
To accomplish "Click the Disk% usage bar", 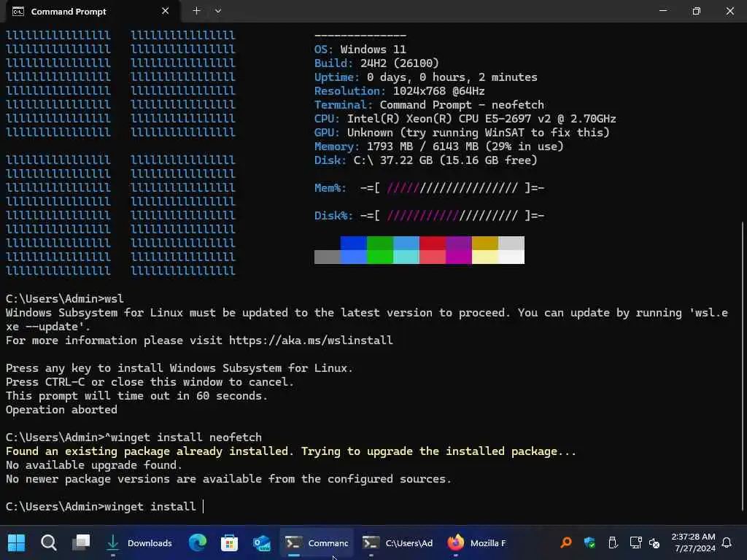I will point(452,216).
